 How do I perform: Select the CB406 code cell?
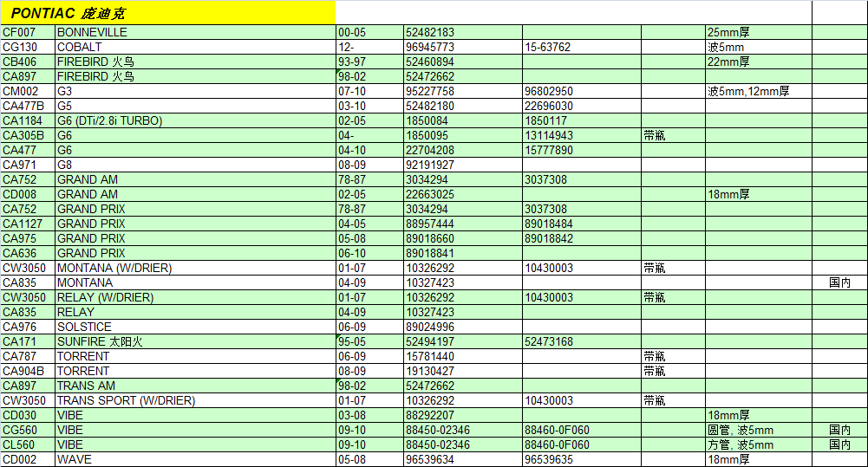tap(28, 62)
